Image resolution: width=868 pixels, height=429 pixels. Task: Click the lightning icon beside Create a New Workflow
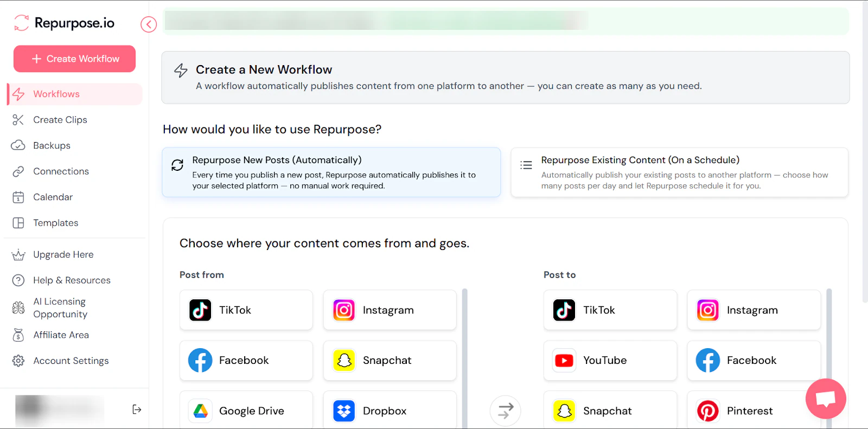(x=181, y=71)
